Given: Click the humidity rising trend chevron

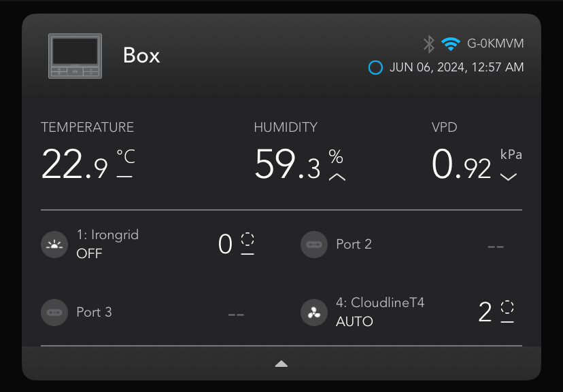Looking at the screenshot, I should pos(337,177).
